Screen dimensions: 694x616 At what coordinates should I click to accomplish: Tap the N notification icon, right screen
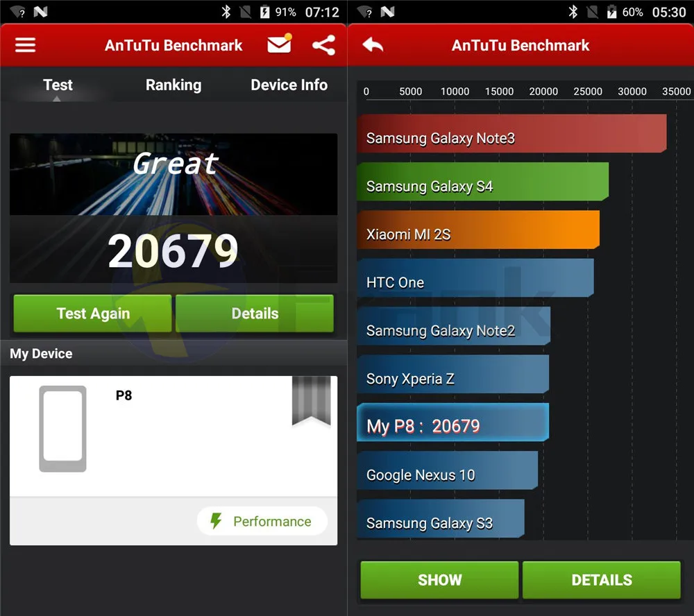387,12
